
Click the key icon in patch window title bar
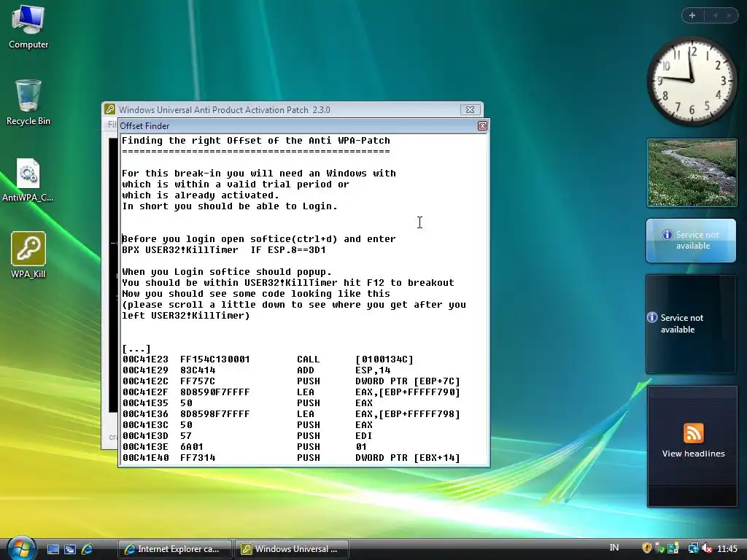[x=110, y=109]
